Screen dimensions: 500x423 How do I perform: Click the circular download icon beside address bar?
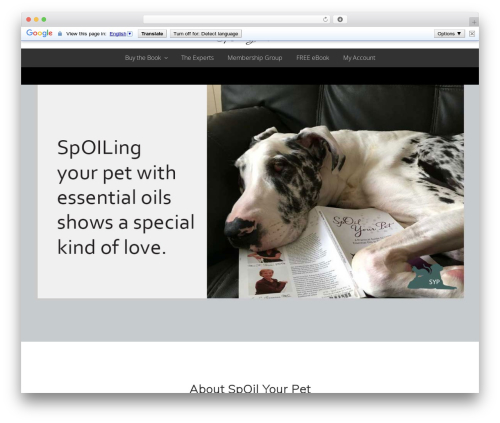(x=340, y=20)
